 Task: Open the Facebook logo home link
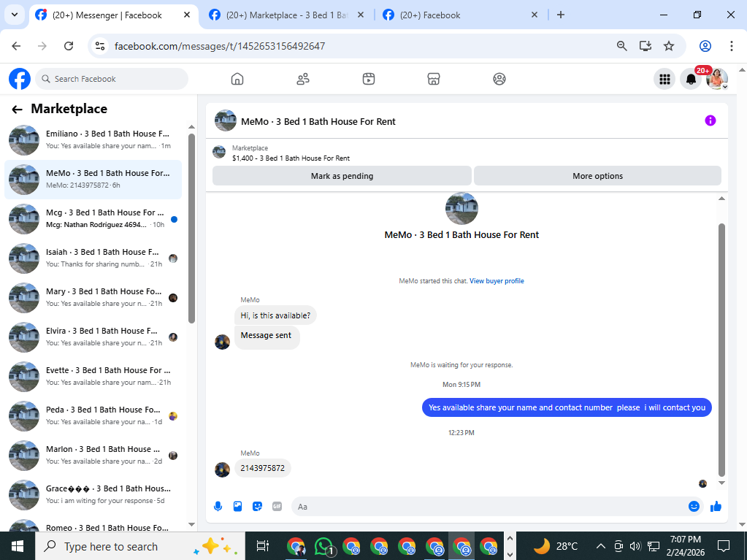point(20,79)
